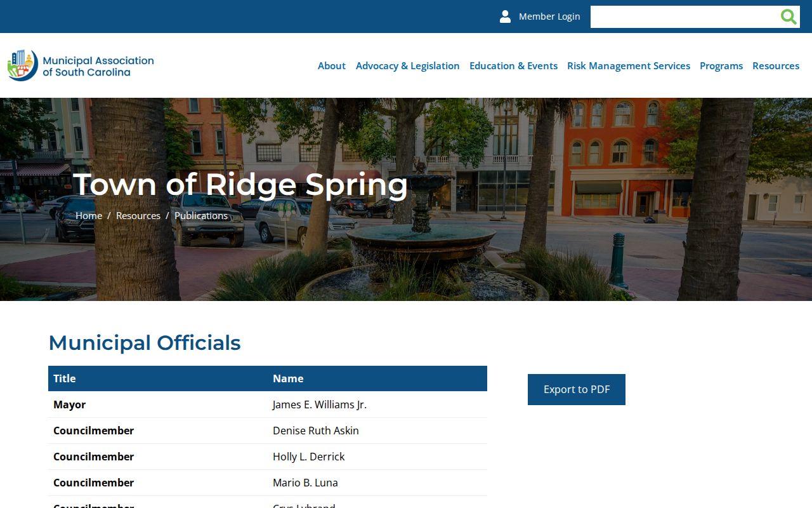Open the Resources menu
Image resolution: width=812 pixels, height=508 pixels.
click(776, 65)
